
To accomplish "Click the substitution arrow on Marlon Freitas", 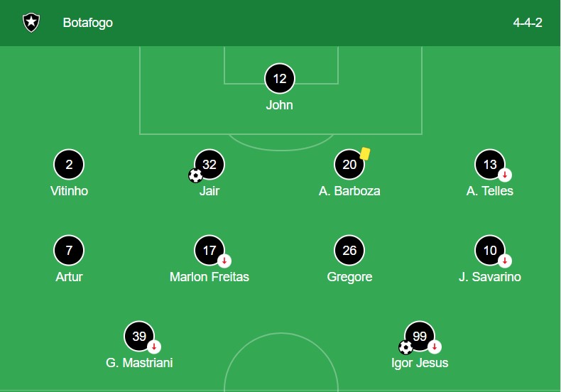I will tap(224, 261).
